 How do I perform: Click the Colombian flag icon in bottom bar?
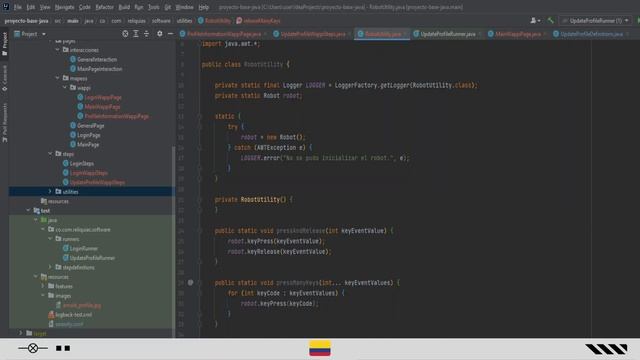coord(320,349)
